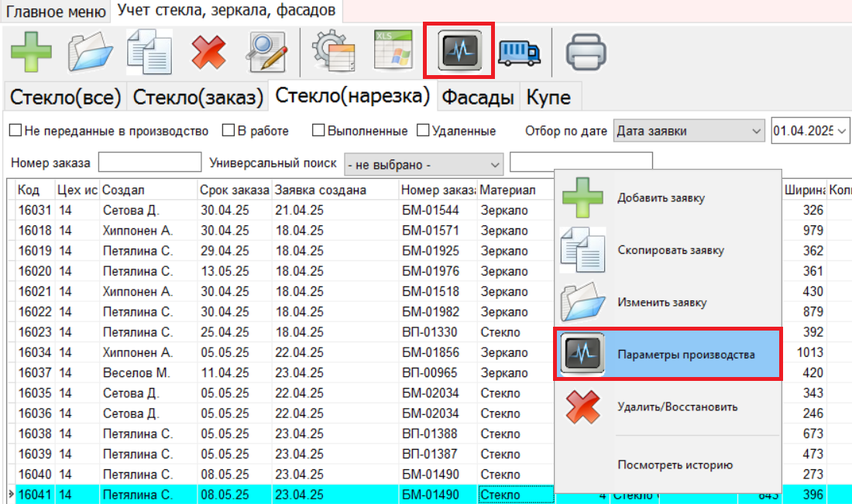This screenshot has height=504, width=852.
Task: Click the blue delivery truck icon
Action: [x=519, y=53]
